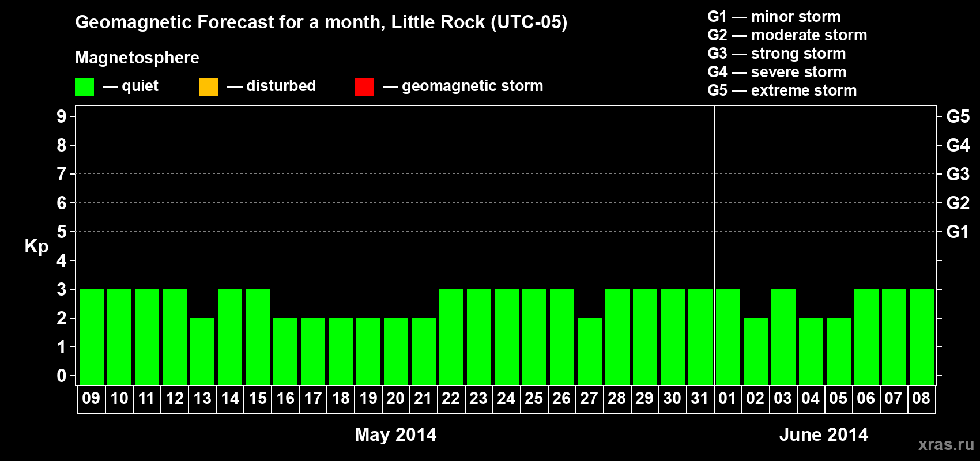The height and width of the screenshot is (461, 980).
Task: Click the Kp axis title
Action: point(36,247)
